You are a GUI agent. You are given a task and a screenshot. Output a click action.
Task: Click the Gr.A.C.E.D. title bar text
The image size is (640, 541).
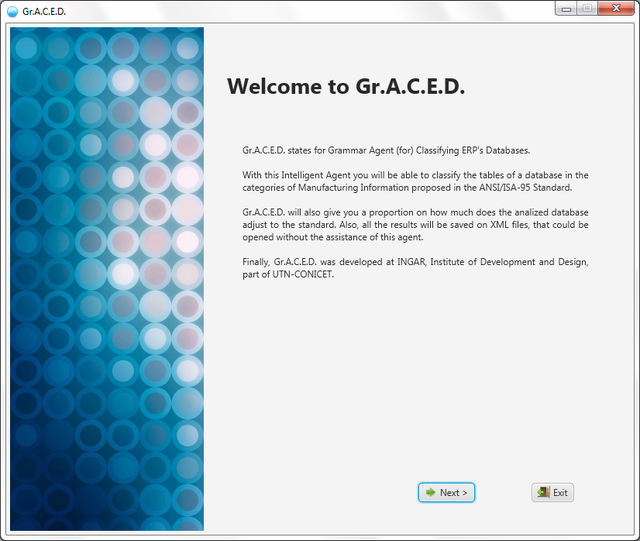44,11
